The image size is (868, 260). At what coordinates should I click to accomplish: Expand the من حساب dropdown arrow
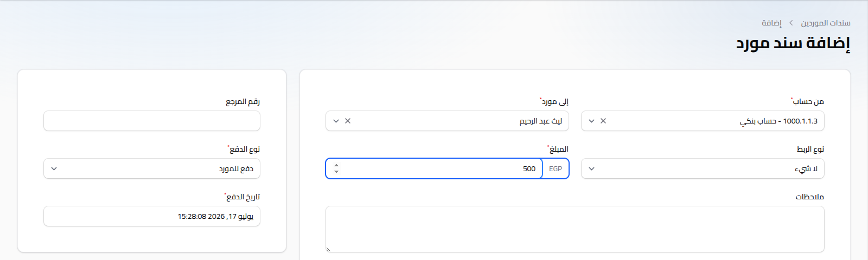(x=591, y=121)
